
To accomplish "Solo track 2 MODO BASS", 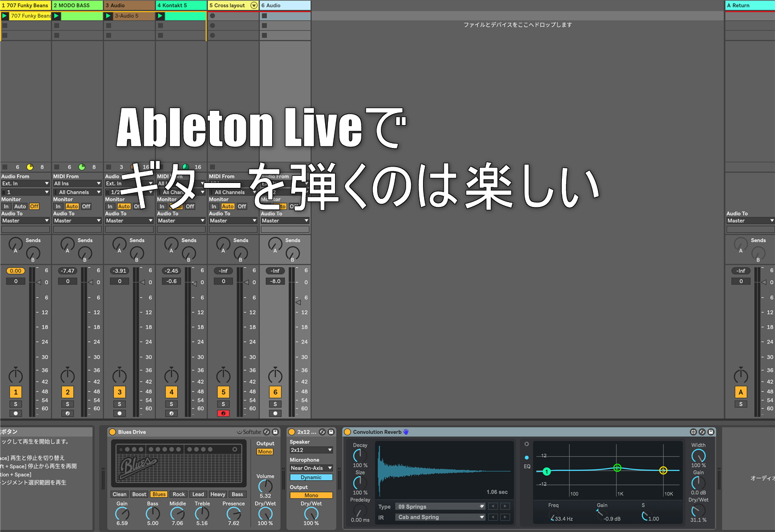I will point(67,404).
